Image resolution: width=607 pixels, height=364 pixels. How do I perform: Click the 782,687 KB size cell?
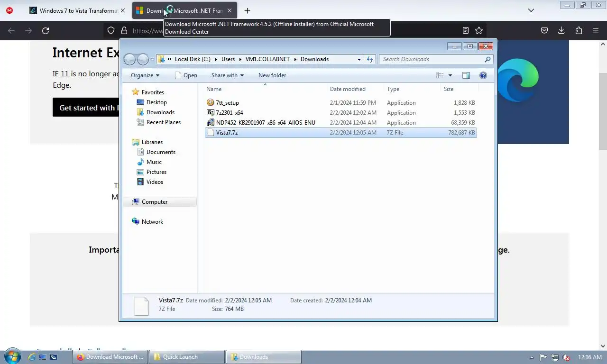pyautogui.click(x=461, y=133)
